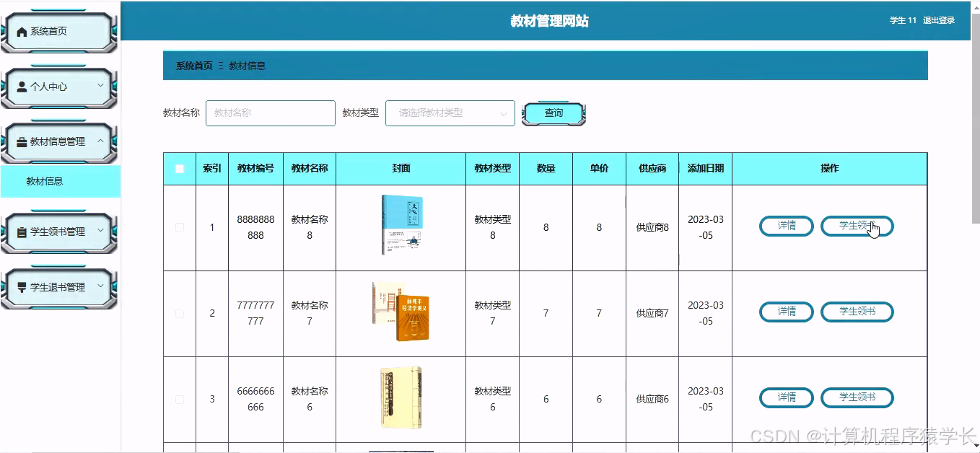980x453 pixels.
Task: Check the checkbox for row 教材名称6
Action: coord(180,400)
